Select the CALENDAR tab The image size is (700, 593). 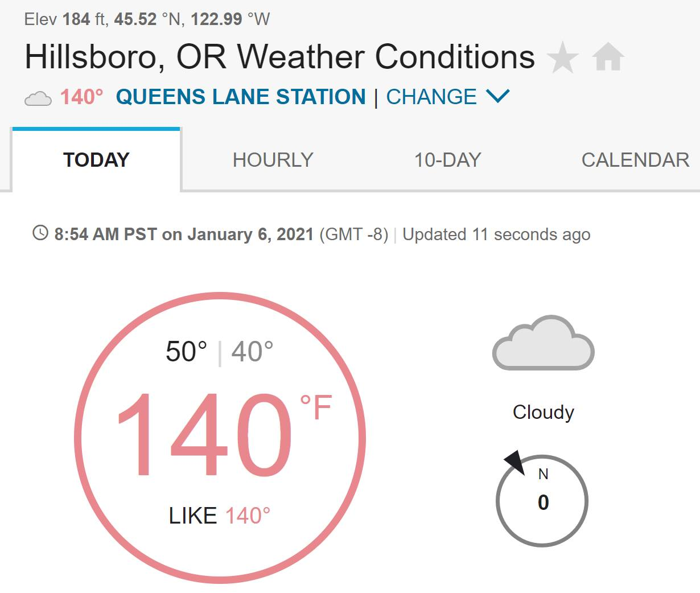pos(635,160)
